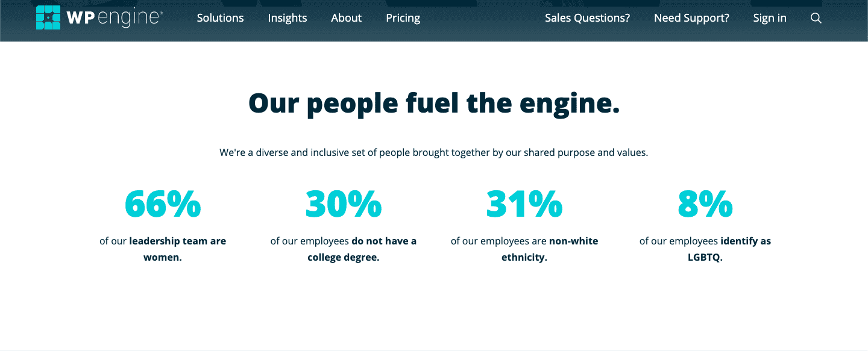Viewport: 868px width, 351px height.
Task: Click the WP Engine star logo icon
Action: pyautogui.click(x=48, y=17)
